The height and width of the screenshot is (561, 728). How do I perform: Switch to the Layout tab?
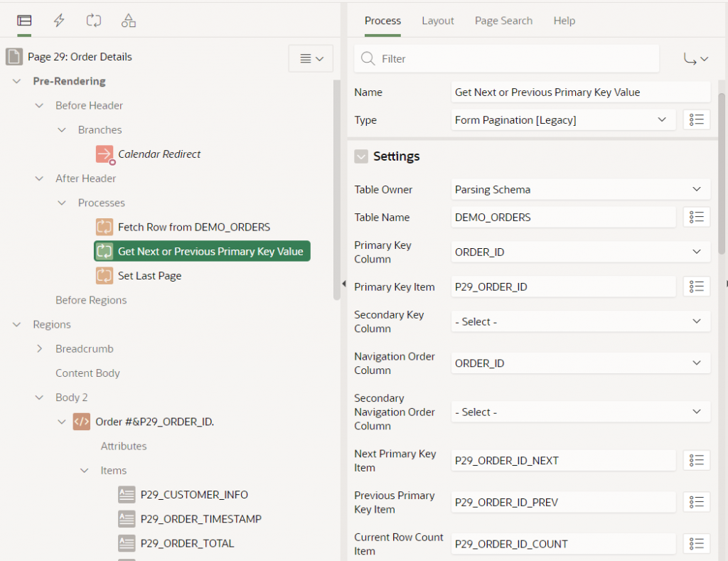click(x=438, y=21)
